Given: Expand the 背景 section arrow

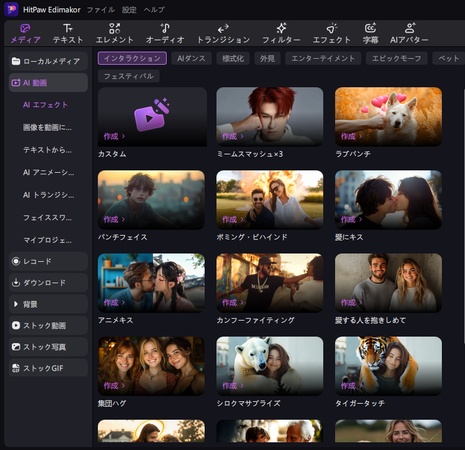Looking at the screenshot, I should click(x=15, y=304).
